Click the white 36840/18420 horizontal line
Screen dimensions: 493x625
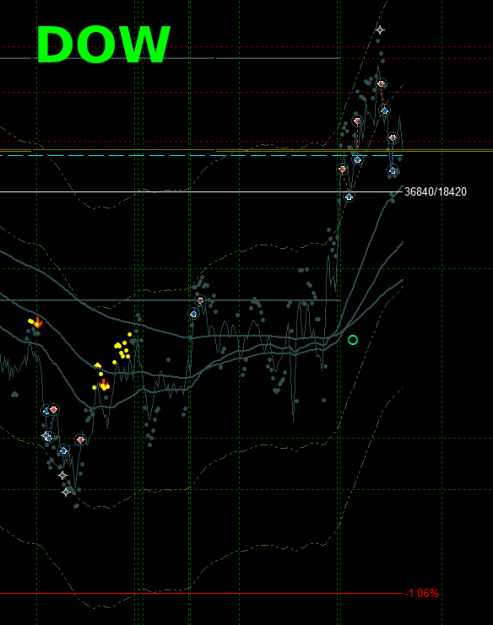(201, 192)
